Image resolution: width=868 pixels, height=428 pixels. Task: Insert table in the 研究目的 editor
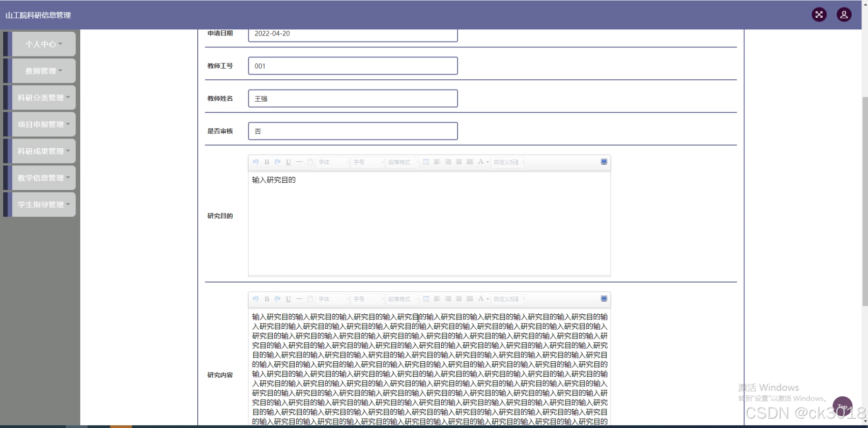tap(426, 162)
